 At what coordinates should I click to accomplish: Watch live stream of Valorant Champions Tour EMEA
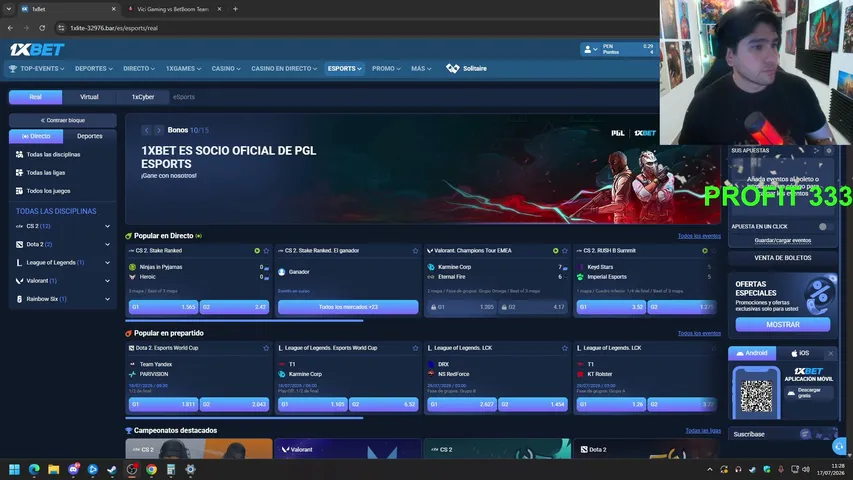[x=555, y=251]
